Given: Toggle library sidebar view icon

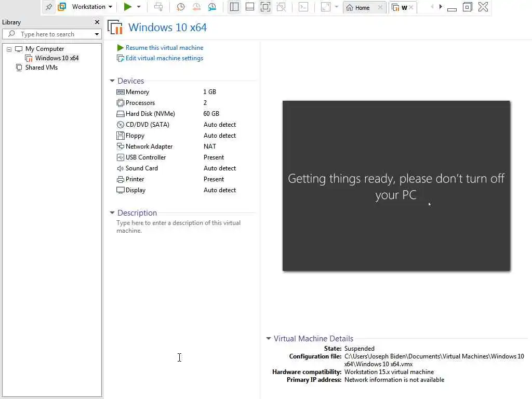Looking at the screenshot, I should [234, 7].
